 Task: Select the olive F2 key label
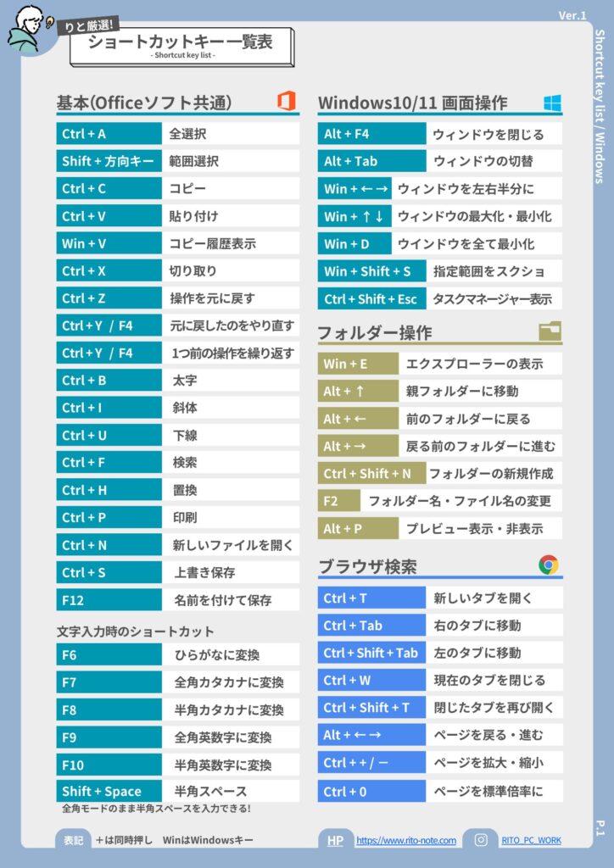(338, 501)
